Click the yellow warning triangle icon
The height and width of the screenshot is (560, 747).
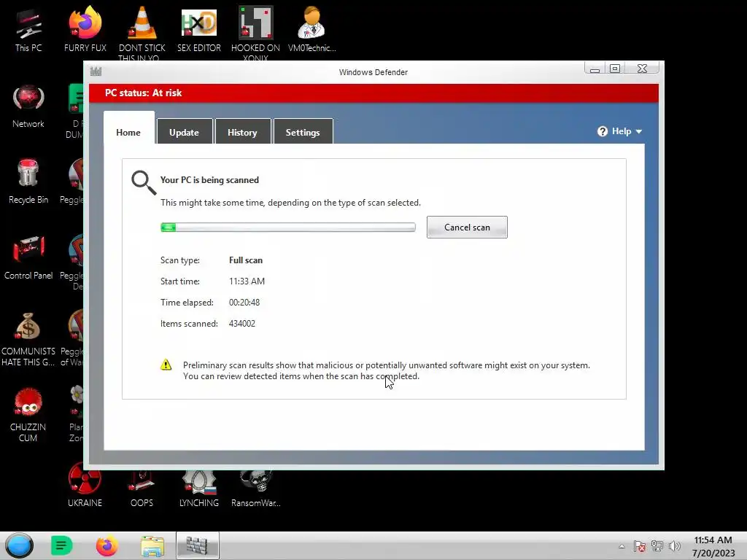coord(166,365)
